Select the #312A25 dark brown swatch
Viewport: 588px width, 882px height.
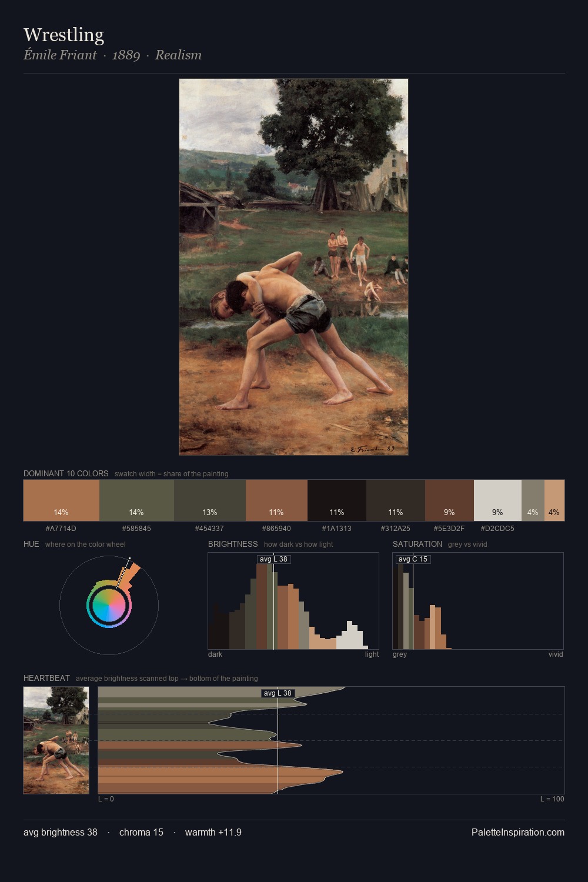396,500
